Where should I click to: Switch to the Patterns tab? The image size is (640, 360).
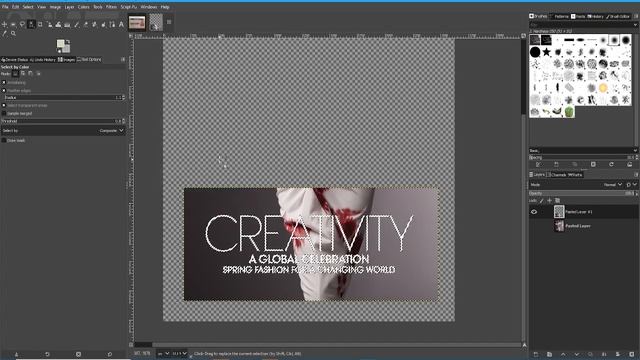pyautogui.click(x=559, y=16)
